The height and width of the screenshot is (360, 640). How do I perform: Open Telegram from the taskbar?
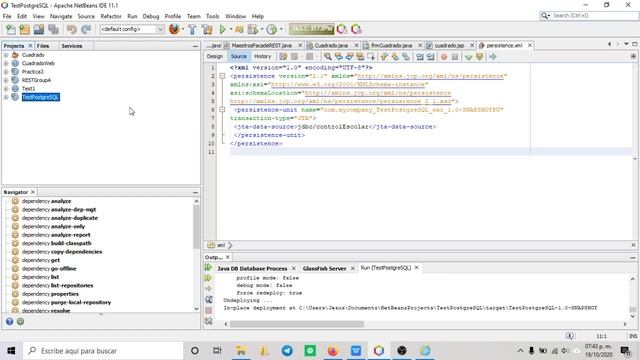pyautogui.click(x=287, y=351)
